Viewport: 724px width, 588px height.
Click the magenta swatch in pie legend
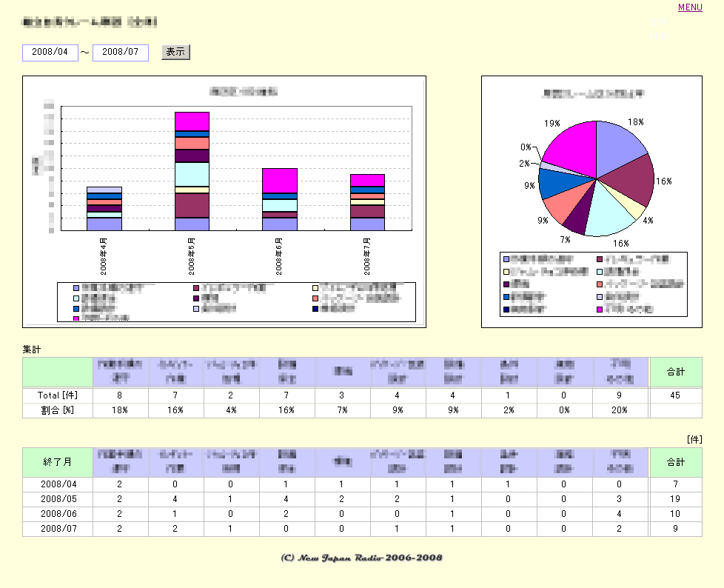click(600, 309)
